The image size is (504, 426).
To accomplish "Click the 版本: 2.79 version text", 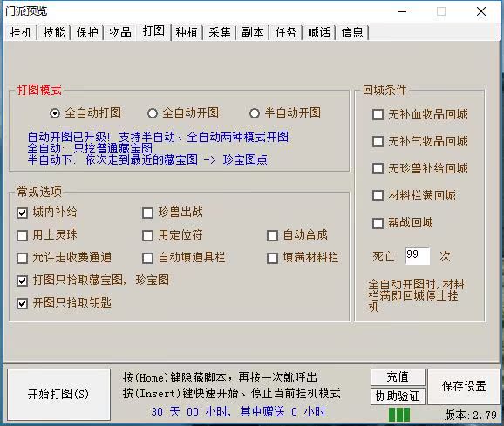I will (471, 415).
